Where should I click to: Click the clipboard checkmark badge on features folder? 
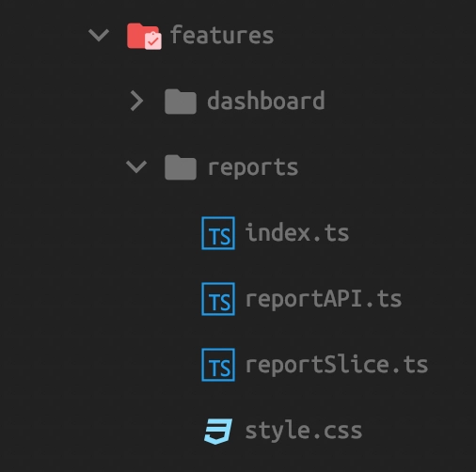coord(153,40)
